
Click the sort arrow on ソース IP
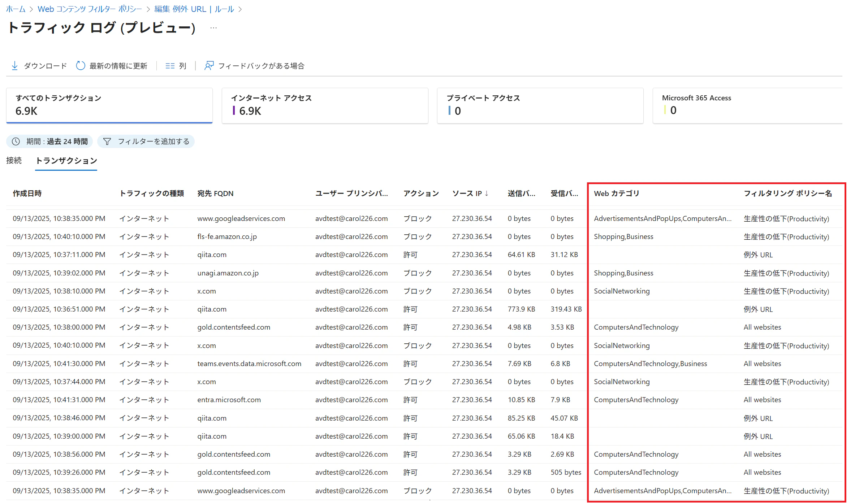click(487, 194)
